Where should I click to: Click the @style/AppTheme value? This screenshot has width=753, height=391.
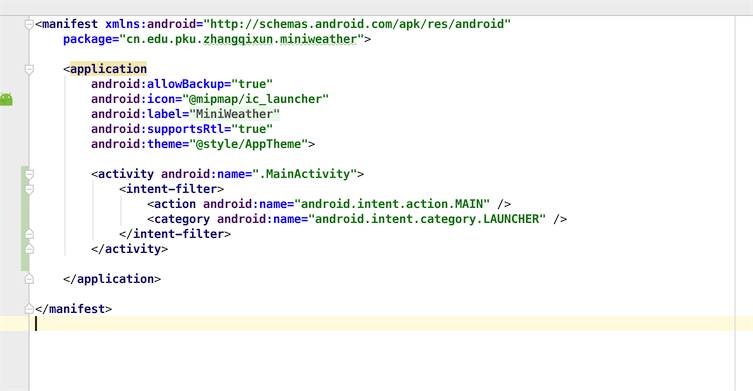249,144
